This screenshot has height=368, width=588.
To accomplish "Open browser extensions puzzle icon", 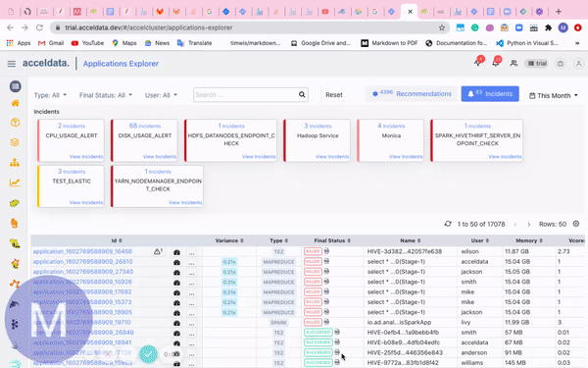I will pos(548,27).
